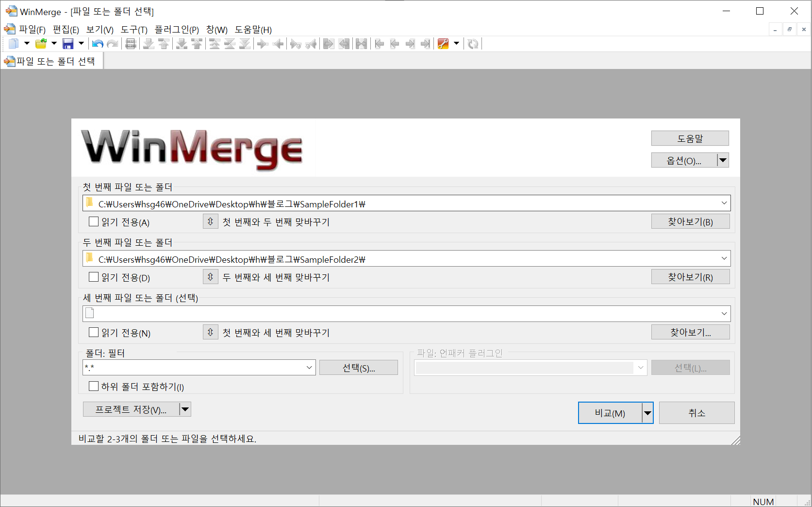Expand the Open icon dropdown arrow

54,44
